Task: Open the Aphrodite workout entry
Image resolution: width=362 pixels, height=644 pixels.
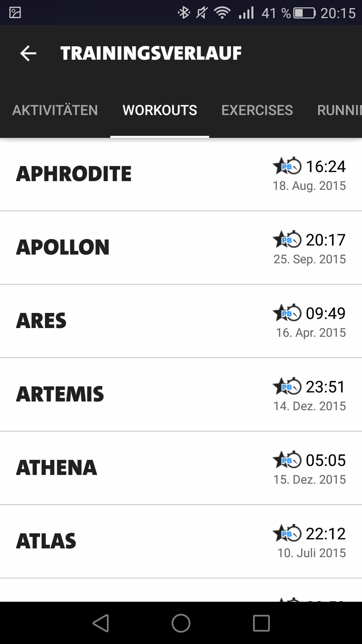Action: [74, 174]
